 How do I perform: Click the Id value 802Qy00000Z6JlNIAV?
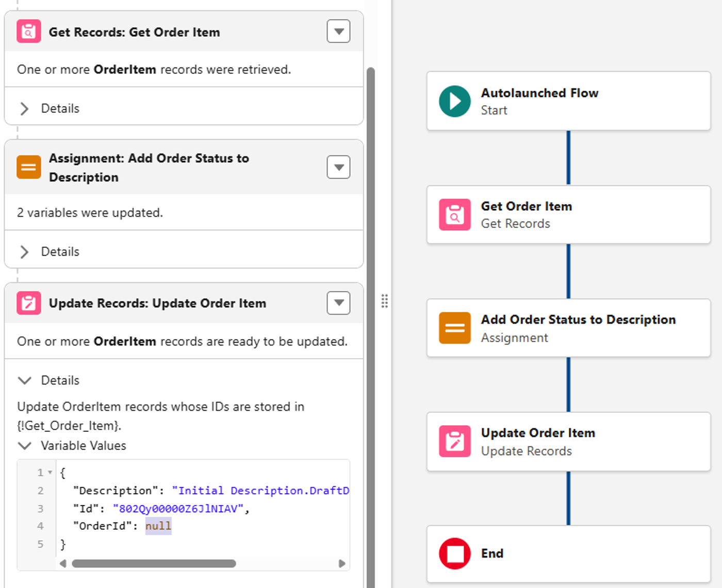(x=178, y=509)
